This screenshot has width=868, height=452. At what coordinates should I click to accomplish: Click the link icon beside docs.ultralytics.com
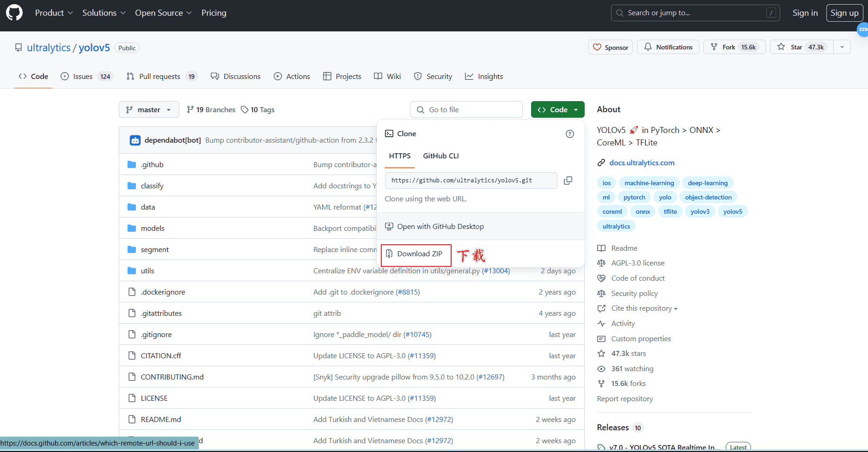pyautogui.click(x=601, y=163)
